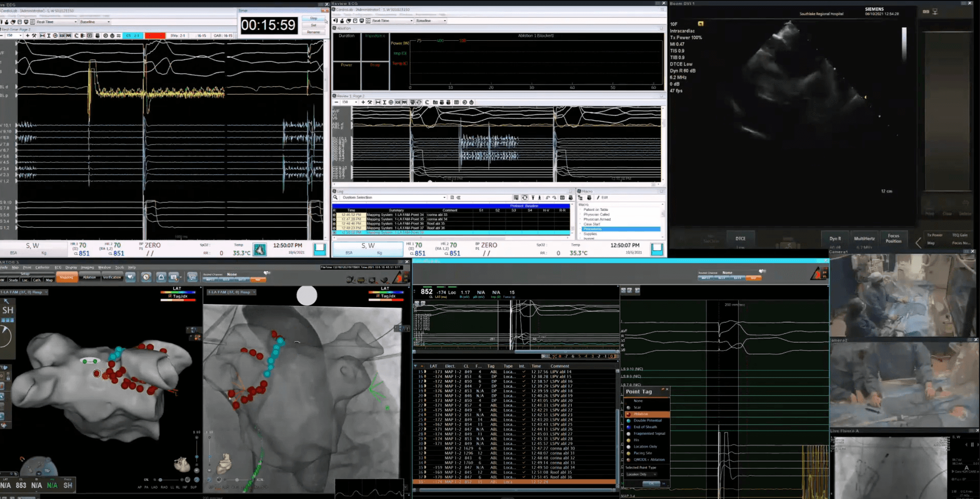Click the bell-shaped toolbar icon in CARTO

click(x=161, y=277)
